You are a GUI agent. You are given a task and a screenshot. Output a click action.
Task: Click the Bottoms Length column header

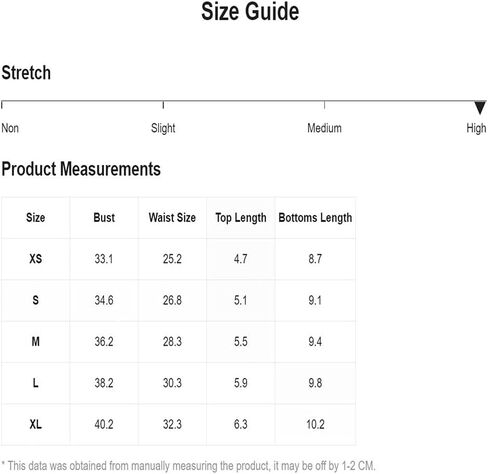tap(315, 218)
